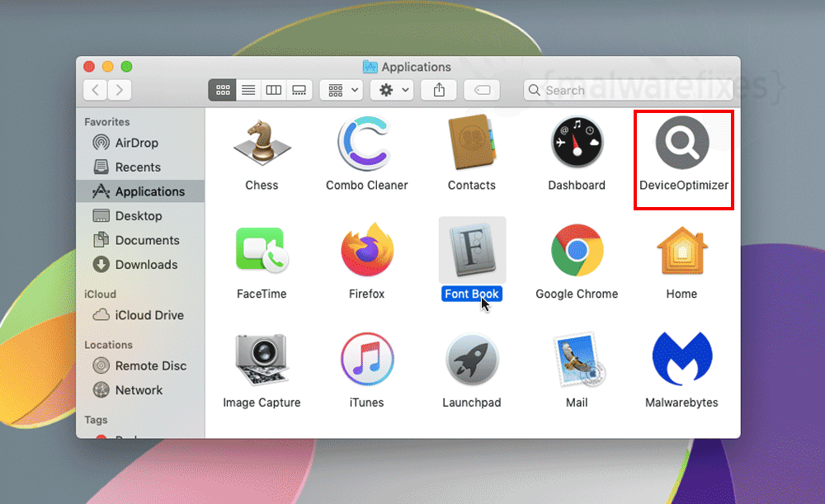This screenshot has width=825, height=504.
Task: Open the FaceTime app
Action: point(262,251)
